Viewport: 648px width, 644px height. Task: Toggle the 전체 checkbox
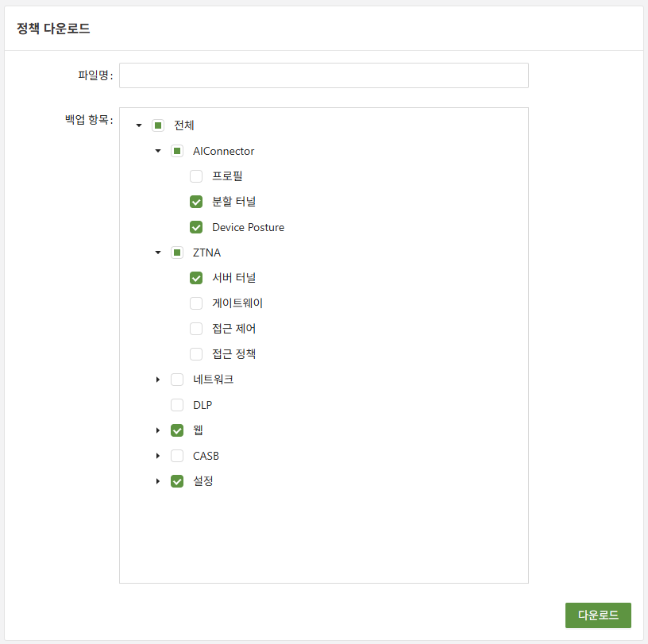tap(158, 125)
